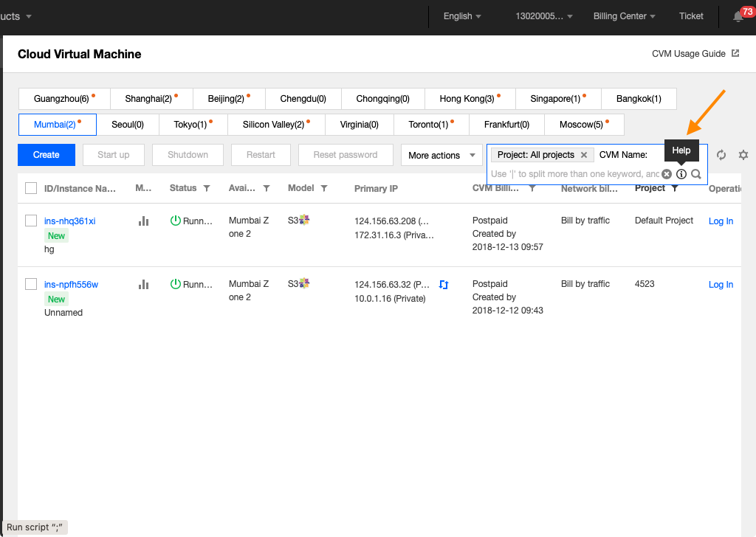Switch to the Hong Kong(3) region tab
Image resolution: width=756 pixels, height=537 pixels.
[x=470, y=99]
